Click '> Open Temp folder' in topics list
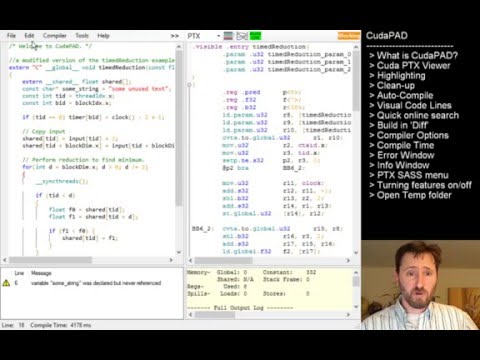Screen dimensions: 480x360 tap(410, 195)
